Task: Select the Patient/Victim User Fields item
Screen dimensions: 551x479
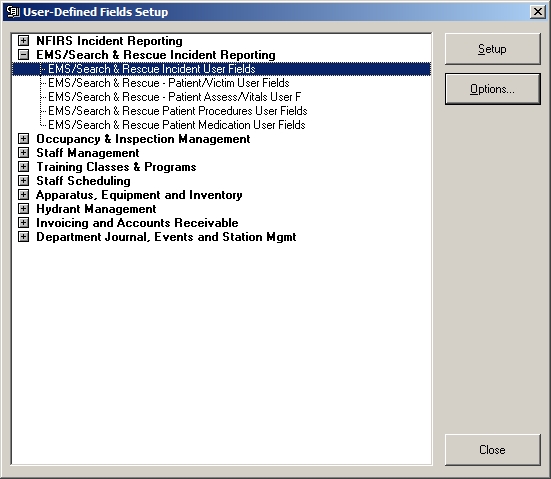Action: coord(169,83)
